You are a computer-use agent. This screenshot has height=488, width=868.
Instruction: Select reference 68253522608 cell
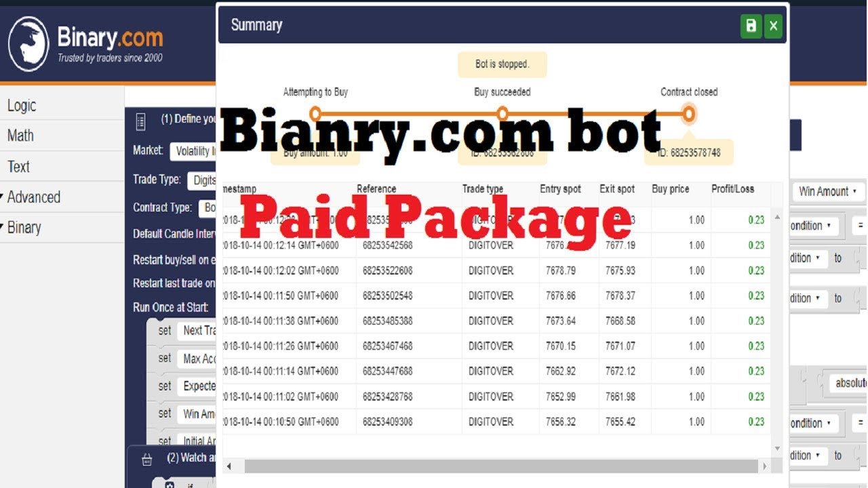point(409,270)
